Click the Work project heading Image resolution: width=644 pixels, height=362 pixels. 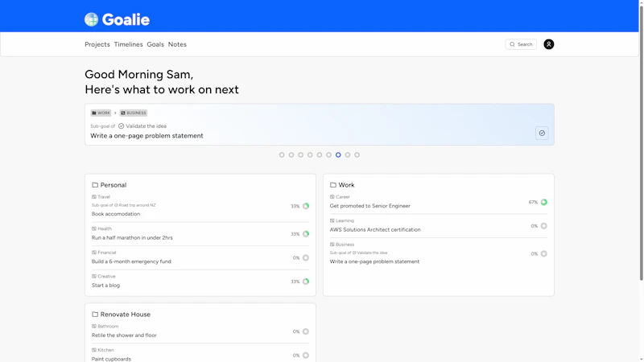(x=346, y=185)
